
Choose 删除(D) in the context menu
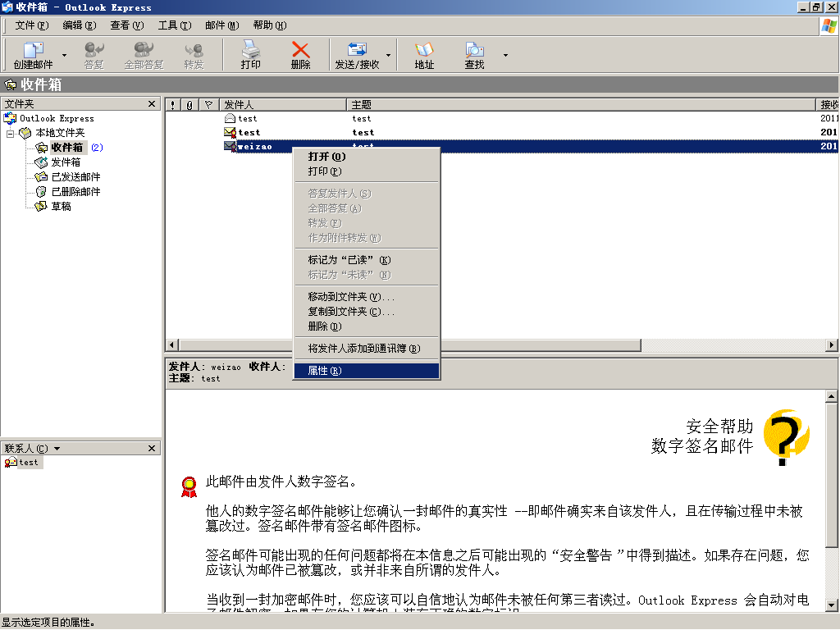tap(367, 326)
